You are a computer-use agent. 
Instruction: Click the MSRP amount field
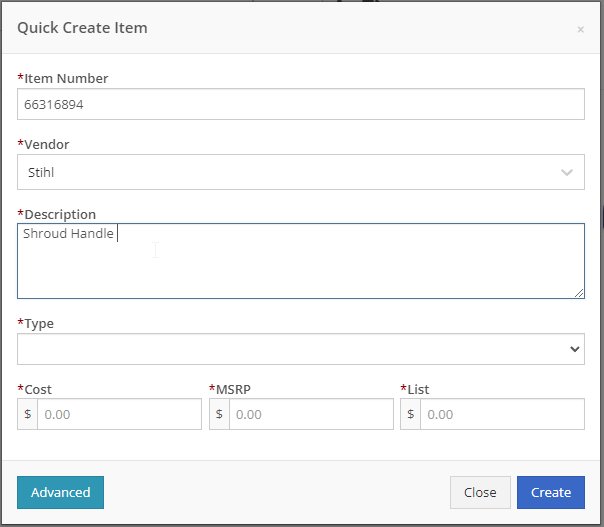point(311,414)
